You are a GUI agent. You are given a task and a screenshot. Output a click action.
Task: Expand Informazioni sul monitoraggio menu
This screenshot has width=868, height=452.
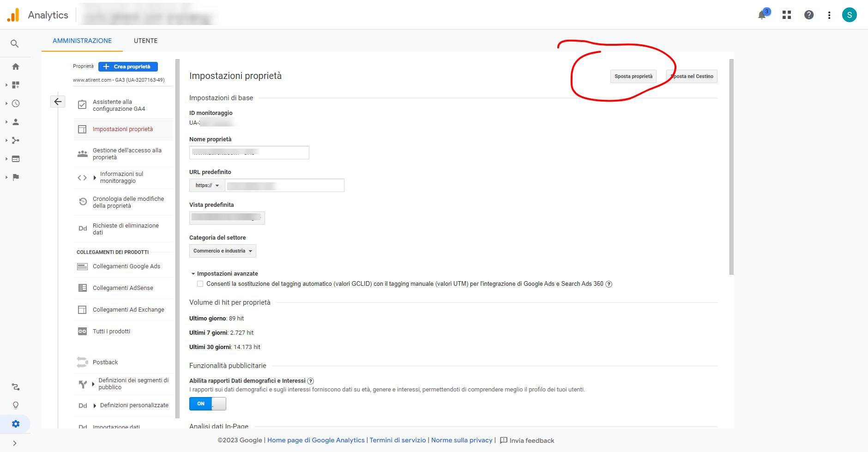[95, 178]
